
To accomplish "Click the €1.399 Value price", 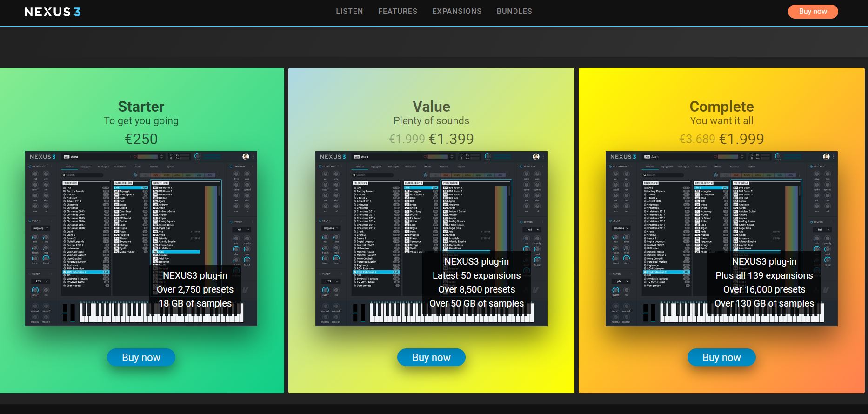I will (x=451, y=139).
